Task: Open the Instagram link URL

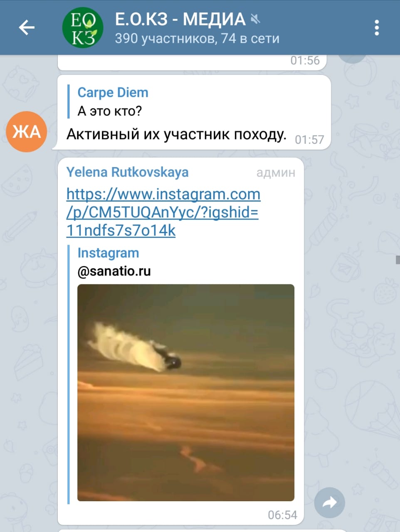Action: pos(163,212)
